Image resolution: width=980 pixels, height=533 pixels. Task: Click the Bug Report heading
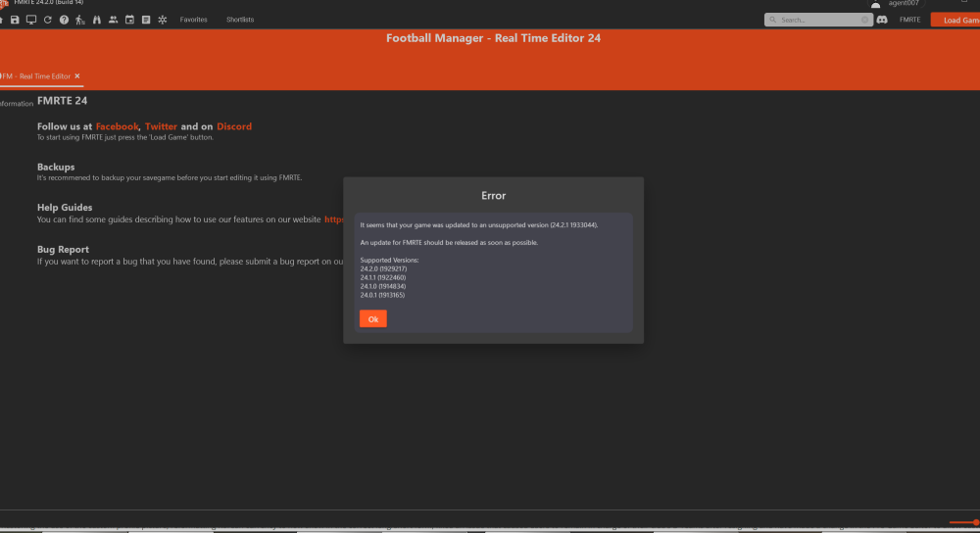click(x=63, y=249)
